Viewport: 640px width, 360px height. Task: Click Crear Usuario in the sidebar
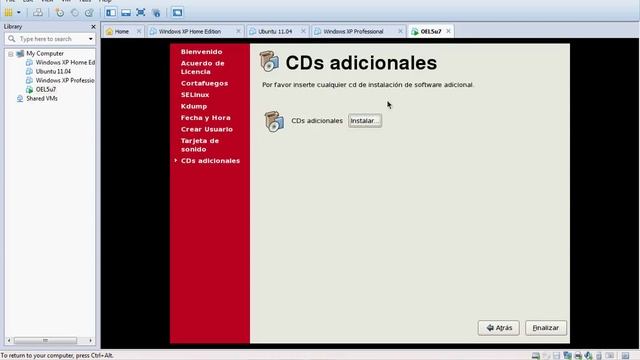[207, 129]
